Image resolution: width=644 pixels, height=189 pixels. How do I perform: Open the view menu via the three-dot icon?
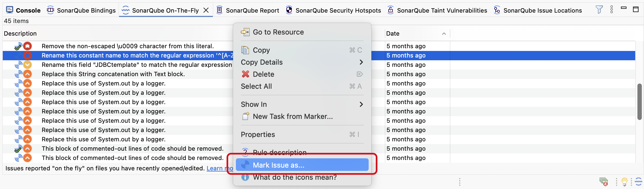611,9
